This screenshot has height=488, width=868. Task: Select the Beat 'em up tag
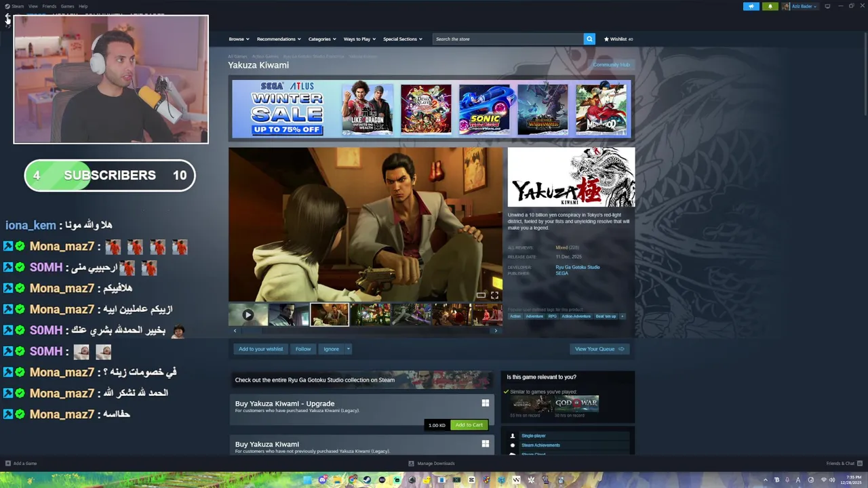(x=606, y=316)
